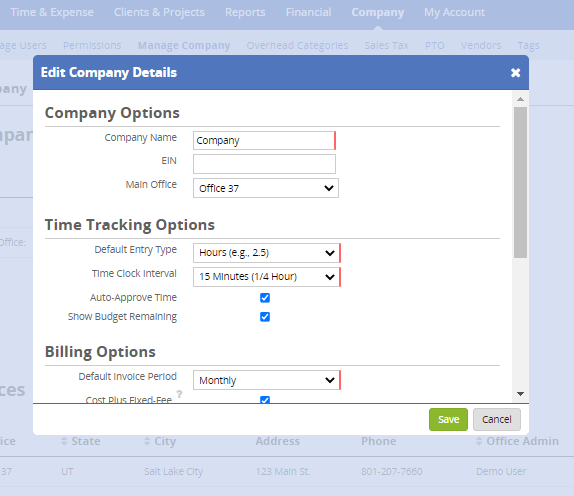
Task: Open the Reports menu
Action: click(x=245, y=12)
